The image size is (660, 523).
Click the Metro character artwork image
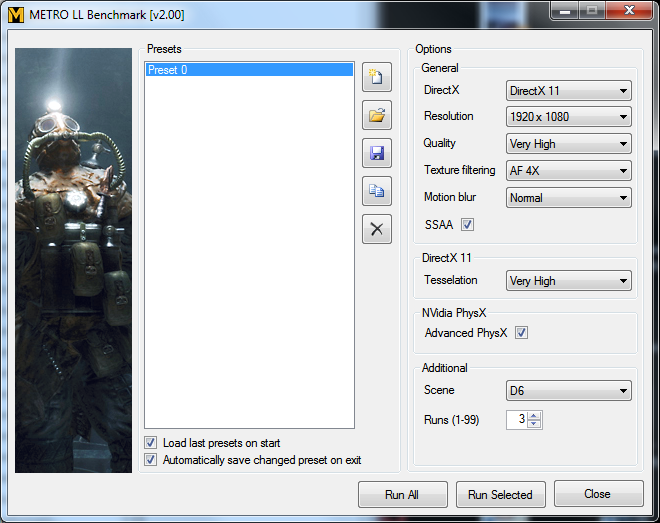pyautogui.click(x=74, y=260)
